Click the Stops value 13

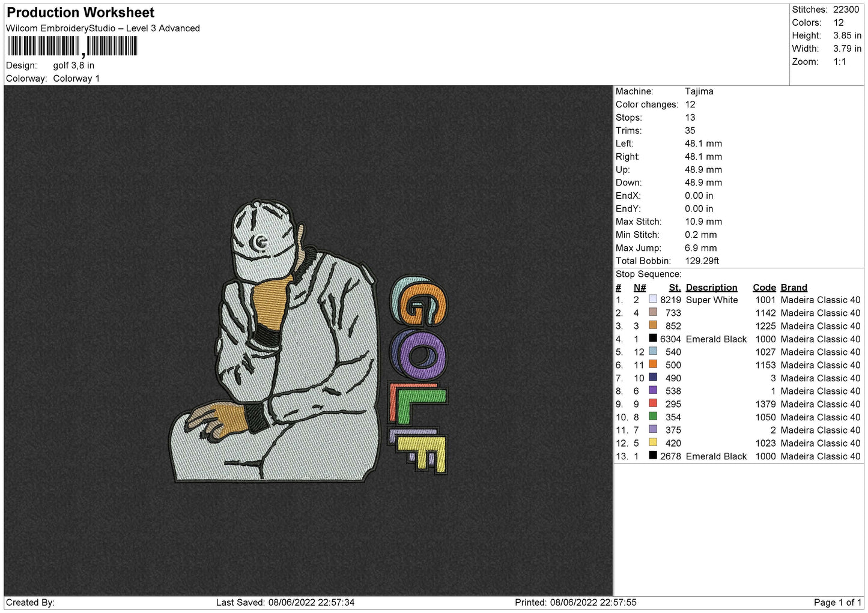coord(690,118)
